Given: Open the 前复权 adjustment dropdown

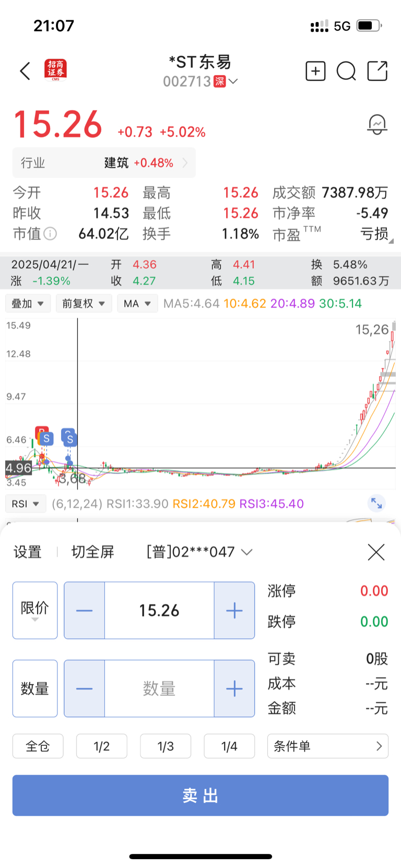Looking at the screenshot, I should [84, 303].
